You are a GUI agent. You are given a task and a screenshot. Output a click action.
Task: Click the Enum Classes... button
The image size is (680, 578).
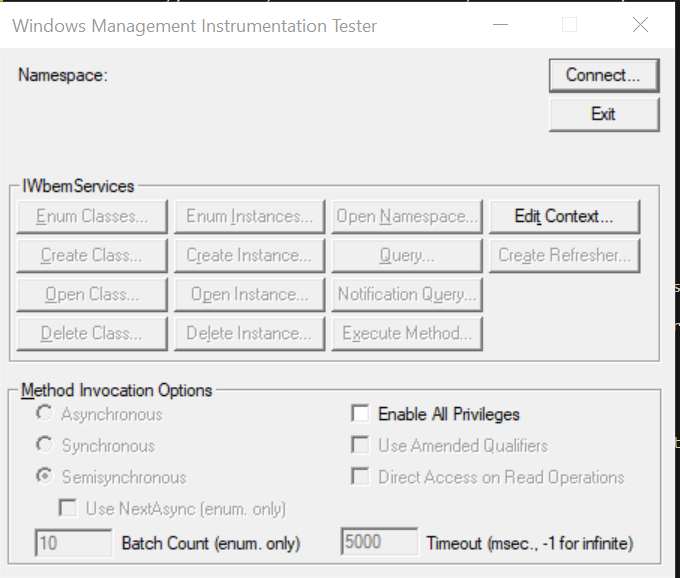click(x=92, y=216)
